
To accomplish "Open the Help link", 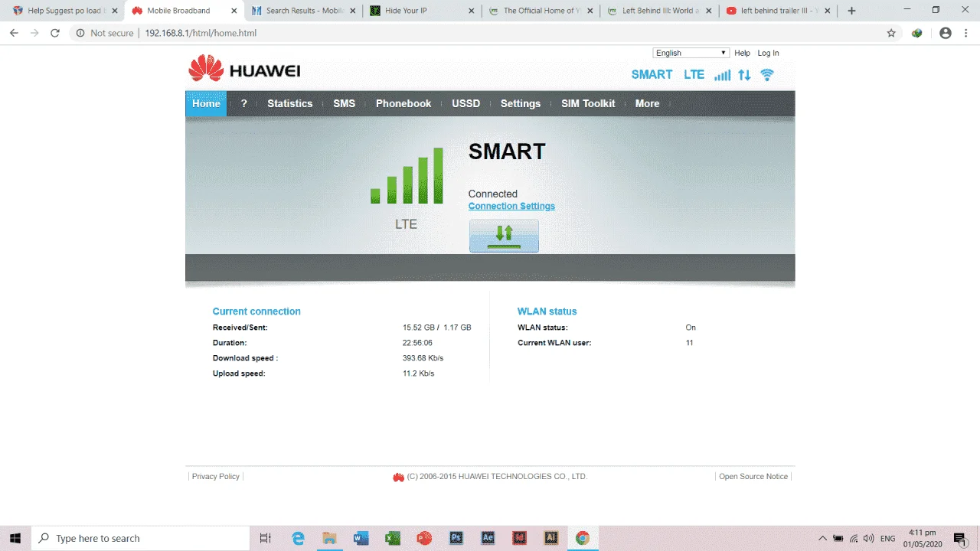I will (742, 53).
